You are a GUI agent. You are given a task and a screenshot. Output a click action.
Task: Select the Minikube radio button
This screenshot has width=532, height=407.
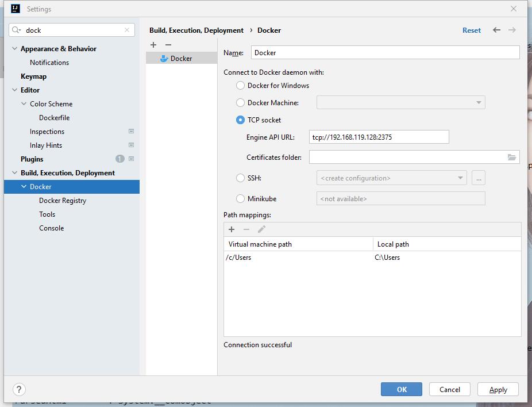tap(240, 198)
